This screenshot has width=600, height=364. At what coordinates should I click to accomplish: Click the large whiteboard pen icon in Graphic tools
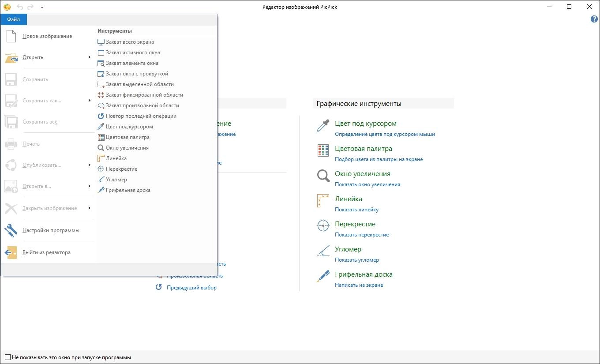pyautogui.click(x=323, y=276)
